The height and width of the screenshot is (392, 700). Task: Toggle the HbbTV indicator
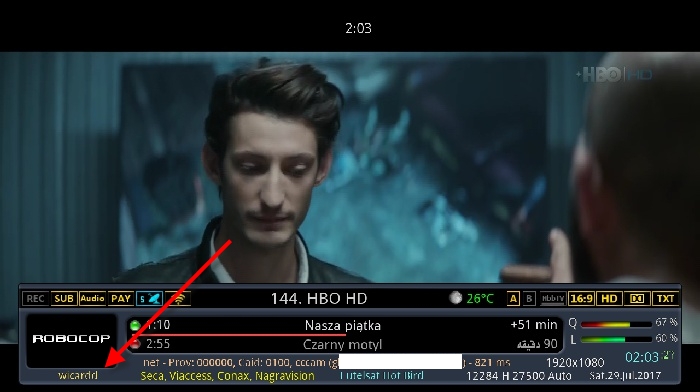(x=553, y=299)
